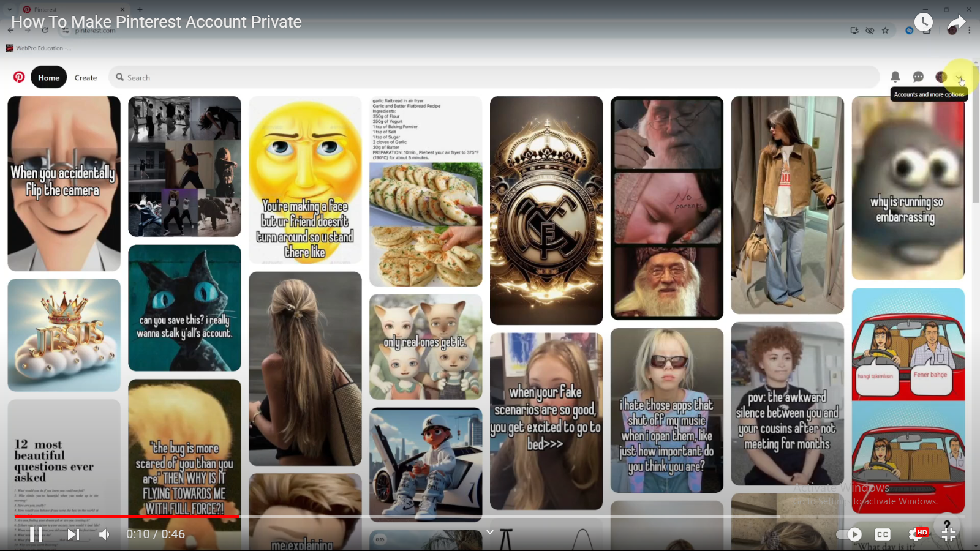Open the Fenerbahçe red car cartoon pin
Image resolution: width=980 pixels, height=551 pixels.
pos(908,400)
